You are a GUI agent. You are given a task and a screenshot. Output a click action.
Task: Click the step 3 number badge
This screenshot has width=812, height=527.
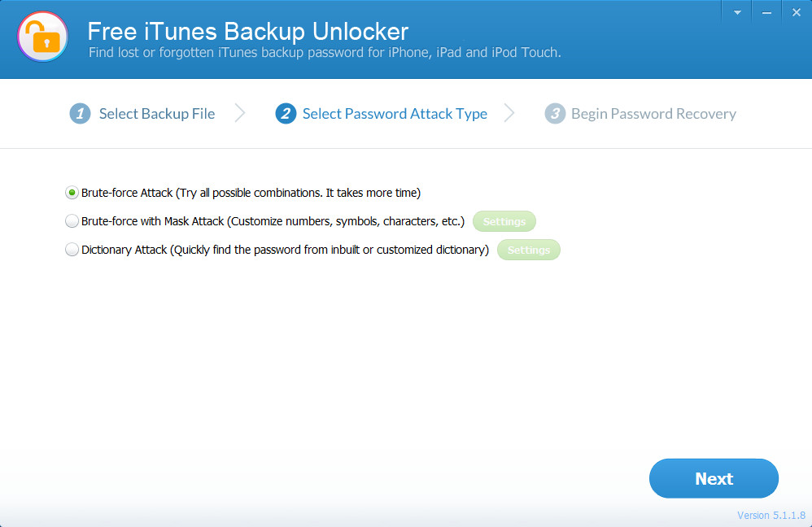[555, 114]
